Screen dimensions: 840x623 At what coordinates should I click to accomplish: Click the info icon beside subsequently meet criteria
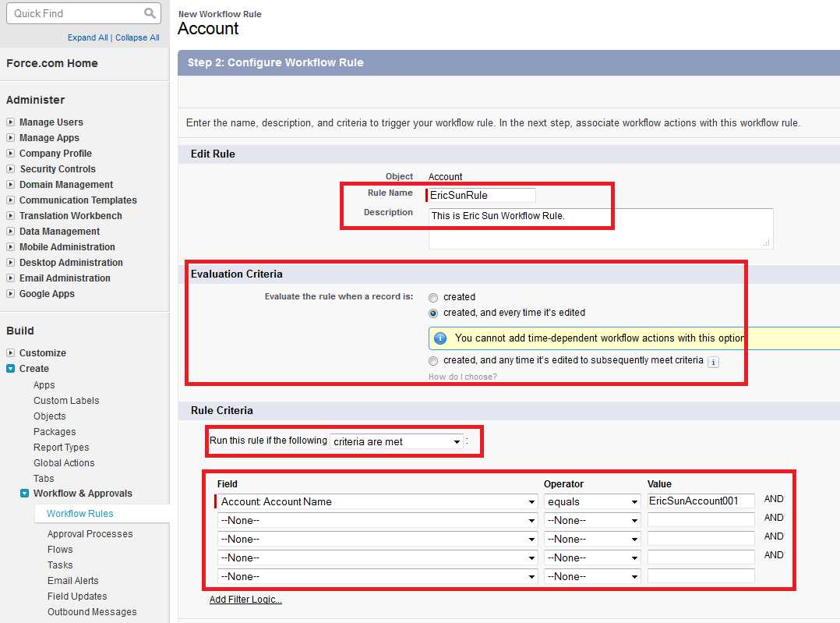713,362
